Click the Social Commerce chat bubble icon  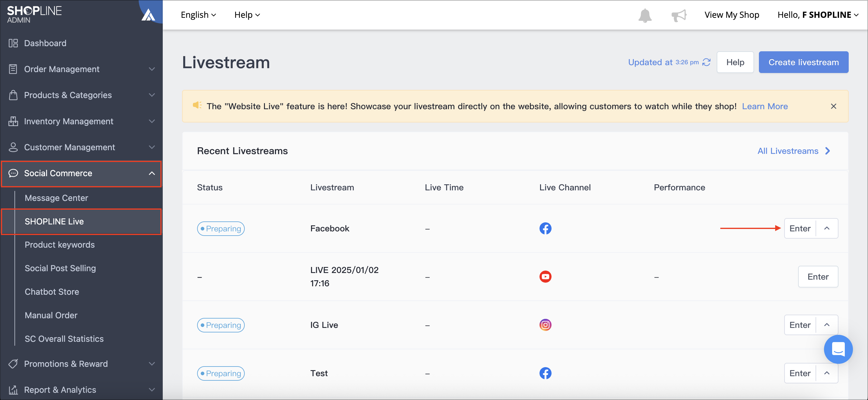[x=13, y=173]
